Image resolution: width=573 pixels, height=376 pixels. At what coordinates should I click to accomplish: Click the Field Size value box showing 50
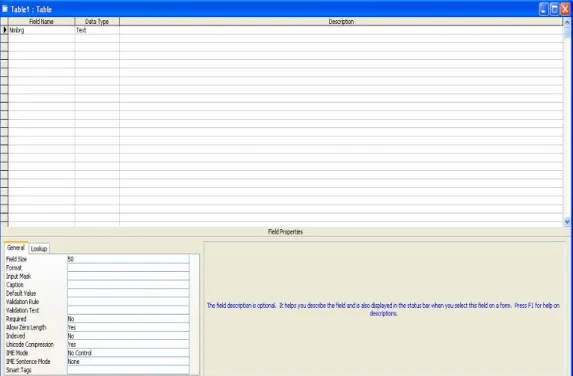[128, 259]
